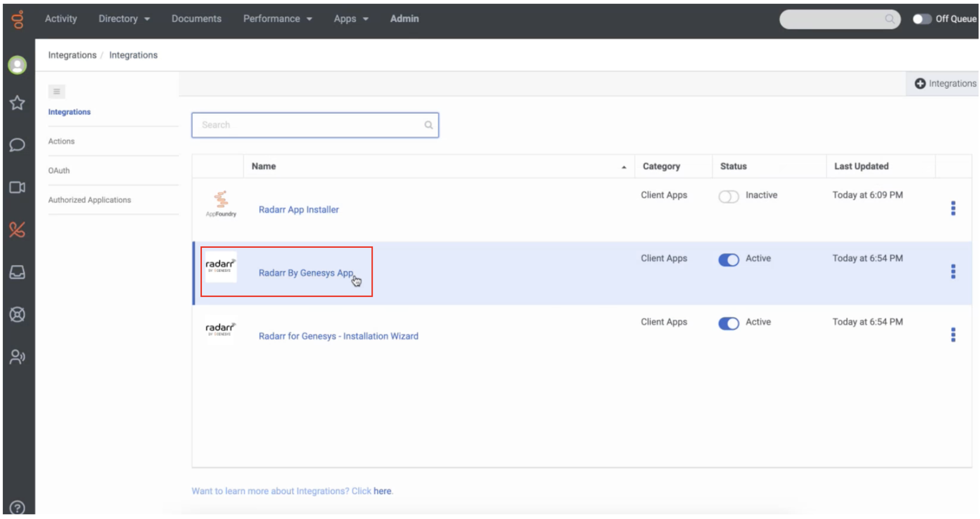Select the orange scissors icon in sidebar
Image resolution: width=980 pixels, height=519 pixels.
point(17,230)
